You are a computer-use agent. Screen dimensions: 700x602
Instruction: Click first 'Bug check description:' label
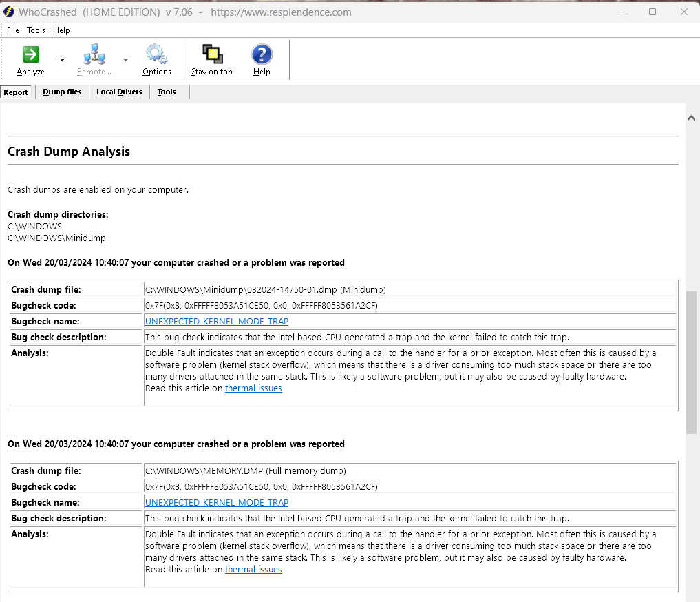[x=59, y=338]
